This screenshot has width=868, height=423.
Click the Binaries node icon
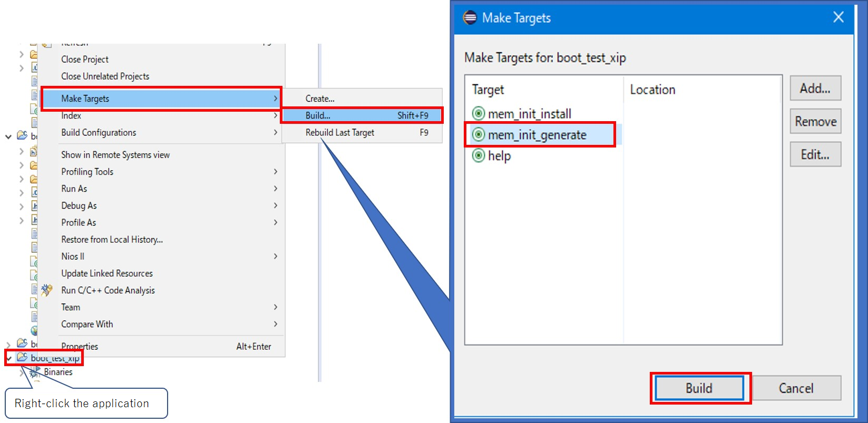point(35,372)
